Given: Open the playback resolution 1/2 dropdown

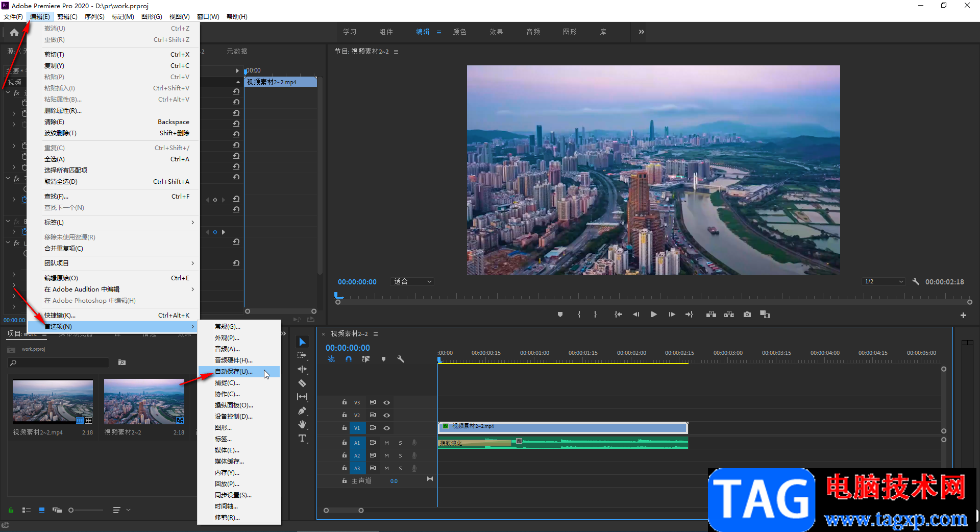Looking at the screenshot, I should click(884, 282).
